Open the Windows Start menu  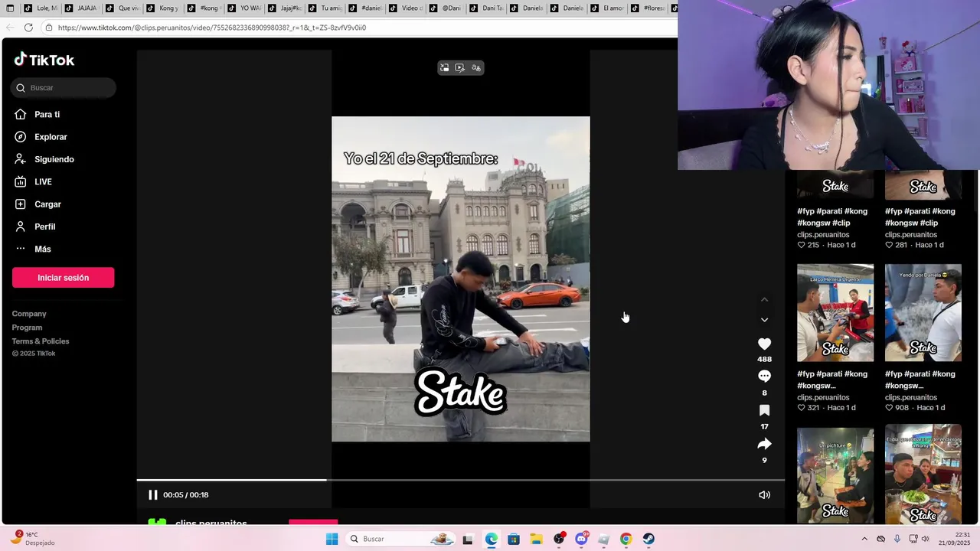pyautogui.click(x=332, y=540)
